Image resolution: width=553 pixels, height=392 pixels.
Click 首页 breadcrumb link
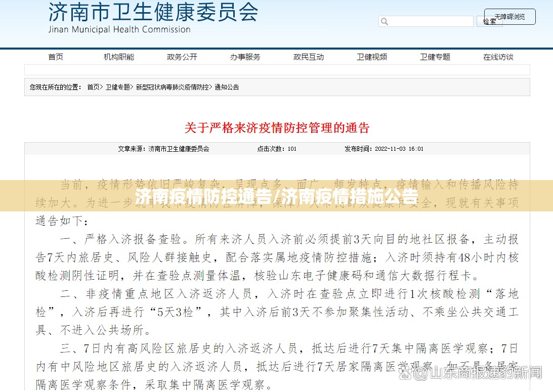coord(93,87)
